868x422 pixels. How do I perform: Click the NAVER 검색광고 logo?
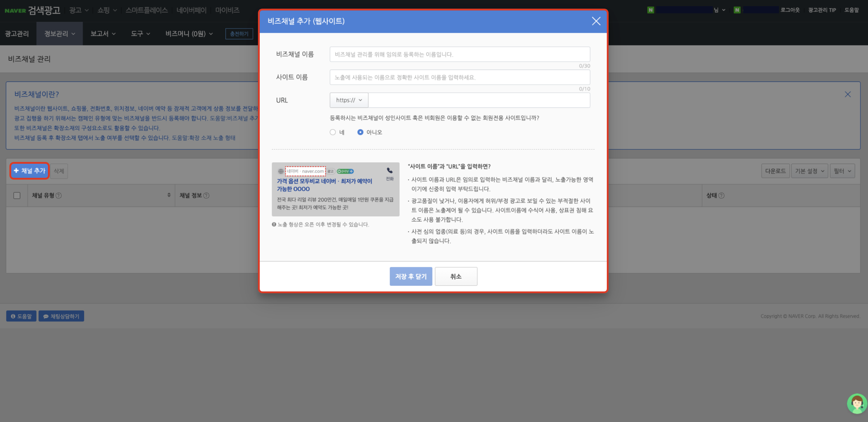(x=32, y=10)
